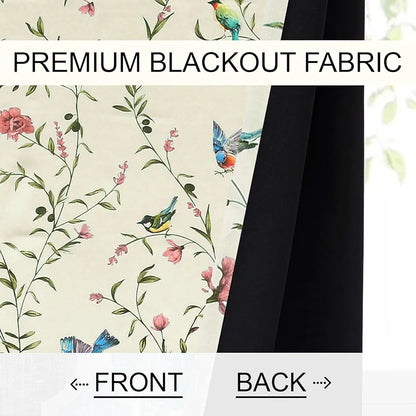Click the pink tulip bud at bottom center

click(x=161, y=322)
